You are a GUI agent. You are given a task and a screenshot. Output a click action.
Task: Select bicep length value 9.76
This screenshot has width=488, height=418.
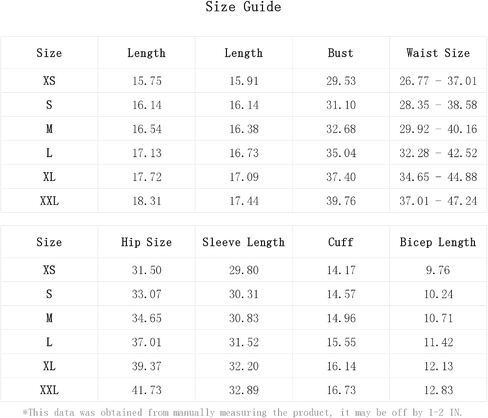(x=438, y=270)
